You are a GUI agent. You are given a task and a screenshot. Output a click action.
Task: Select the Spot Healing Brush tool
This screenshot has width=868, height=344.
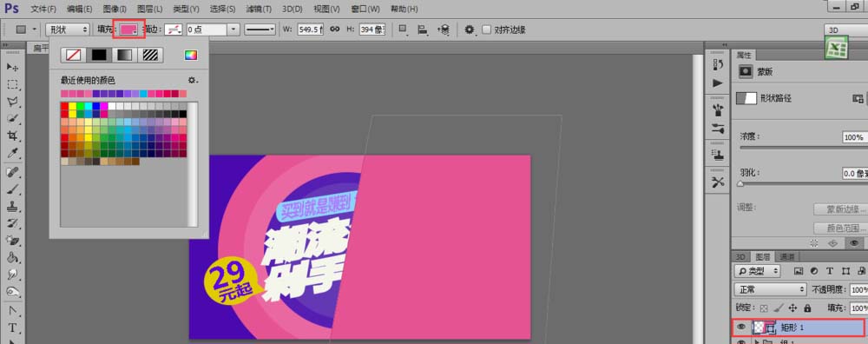pyautogui.click(x=12, y=172)
